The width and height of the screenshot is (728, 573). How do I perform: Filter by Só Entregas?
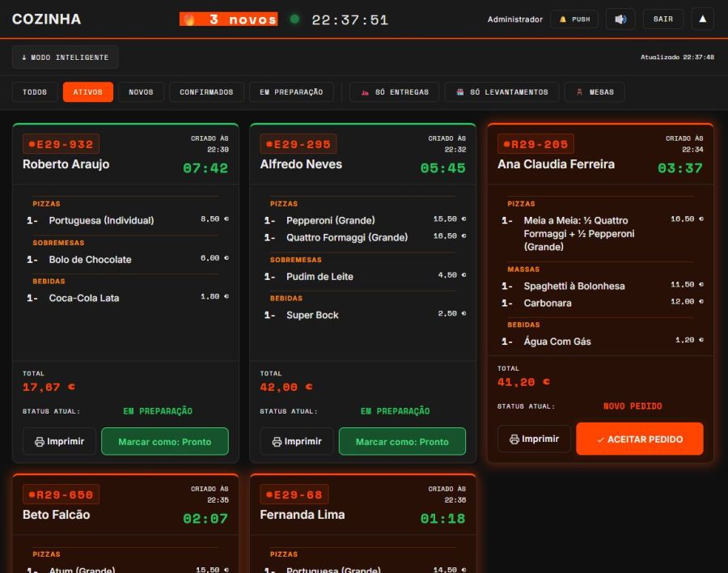point(395,92)
